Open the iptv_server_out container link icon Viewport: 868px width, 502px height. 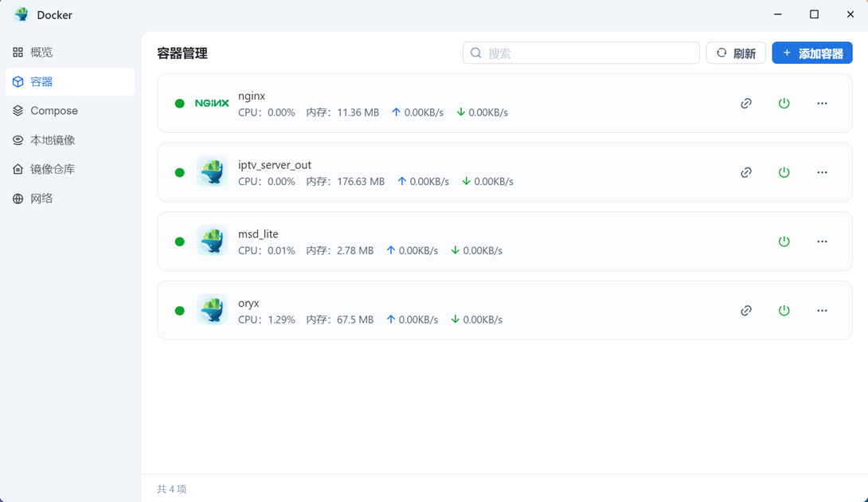[x=746, y=172]
